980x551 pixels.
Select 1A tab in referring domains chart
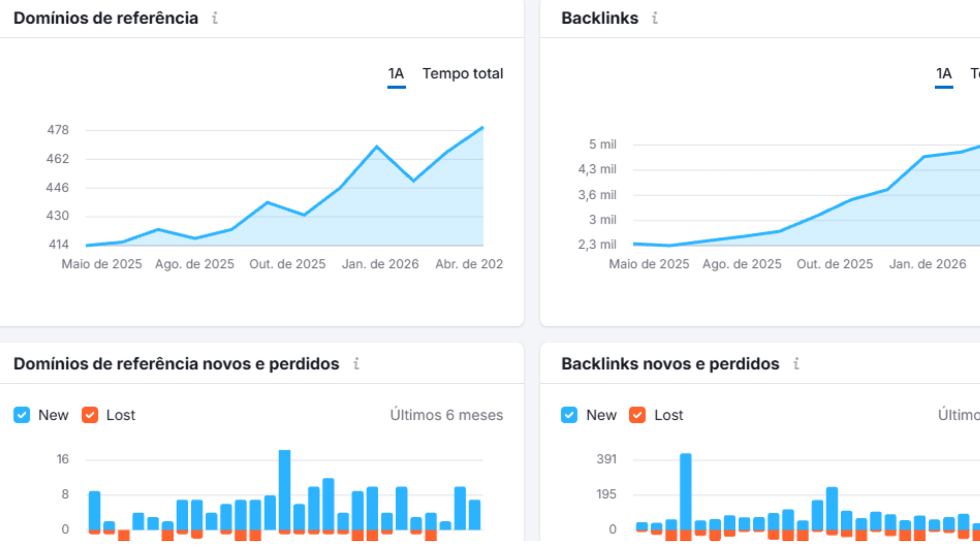pos(396,74)
